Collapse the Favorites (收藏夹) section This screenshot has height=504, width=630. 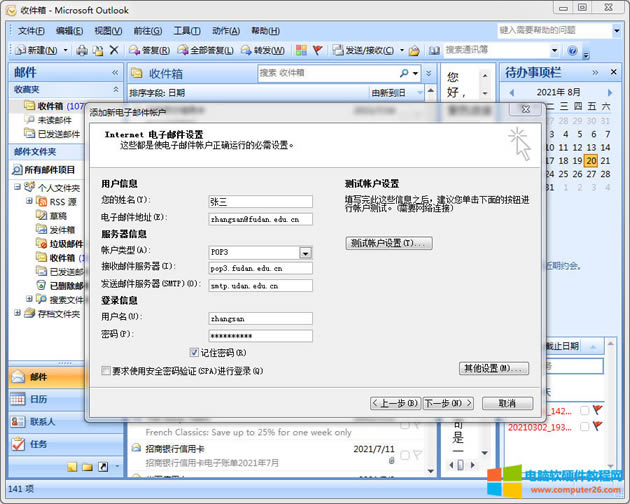116,89
